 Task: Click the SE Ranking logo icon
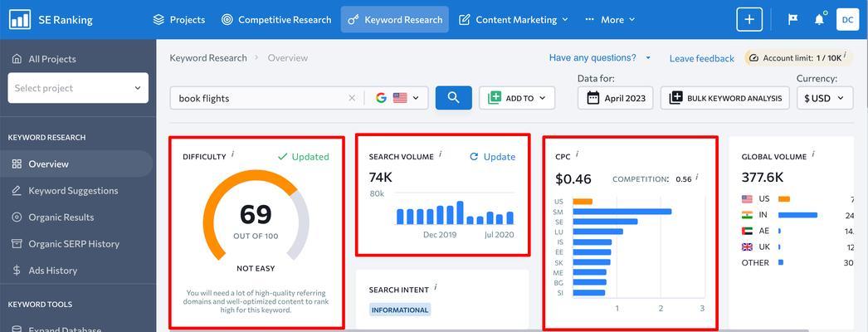(x=20, y=20)
